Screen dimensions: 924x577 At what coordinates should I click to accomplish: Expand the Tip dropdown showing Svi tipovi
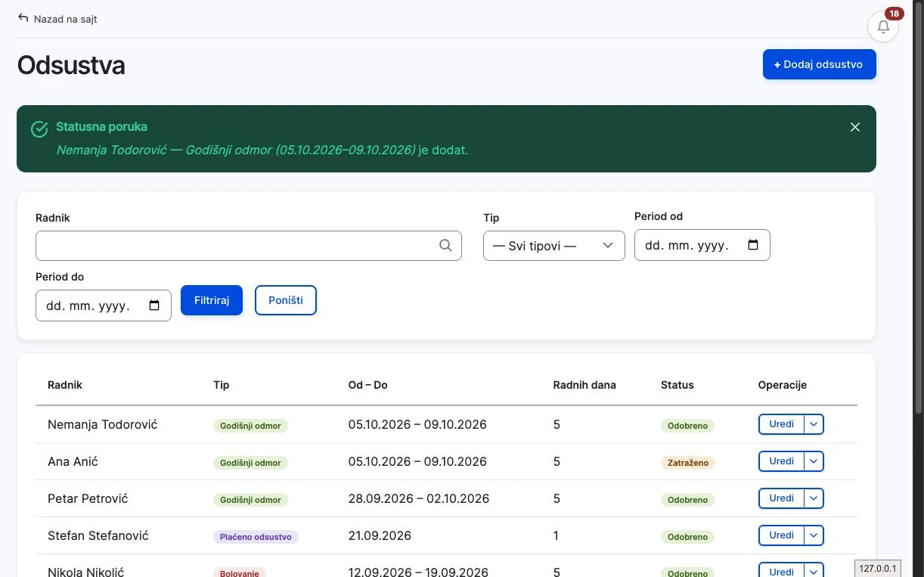(x=554, y=246)
